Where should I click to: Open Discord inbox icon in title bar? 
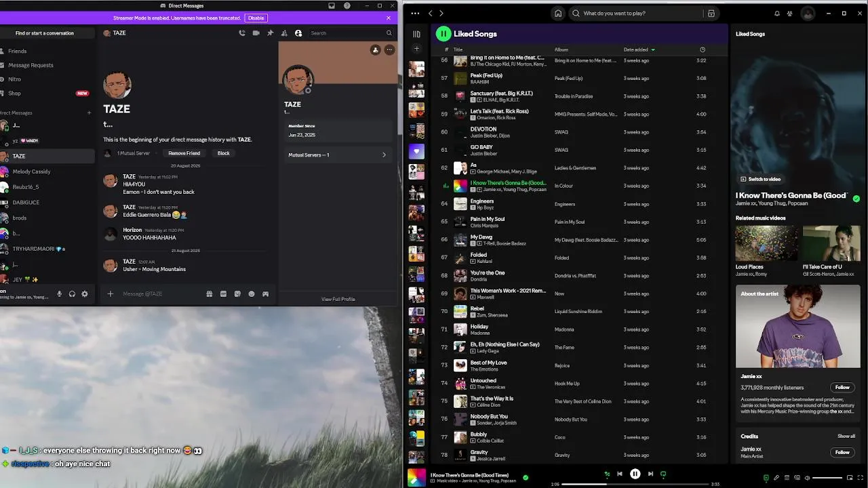[332, 5]
